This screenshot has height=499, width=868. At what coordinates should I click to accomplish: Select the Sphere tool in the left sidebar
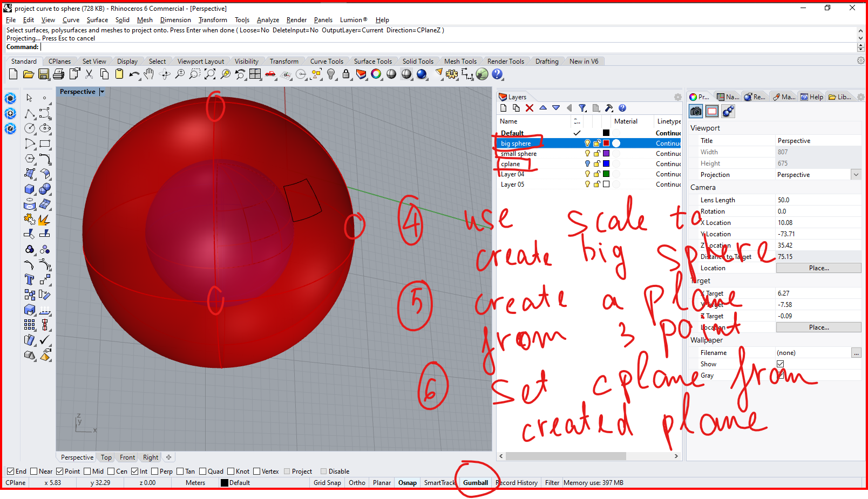click(45, 189)
